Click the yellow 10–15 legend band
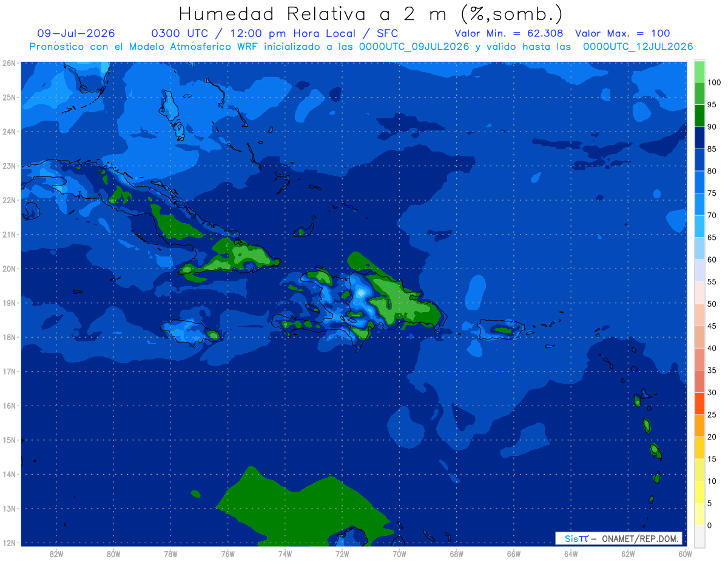This screenshot has width=728, height=562. [699, 470]
